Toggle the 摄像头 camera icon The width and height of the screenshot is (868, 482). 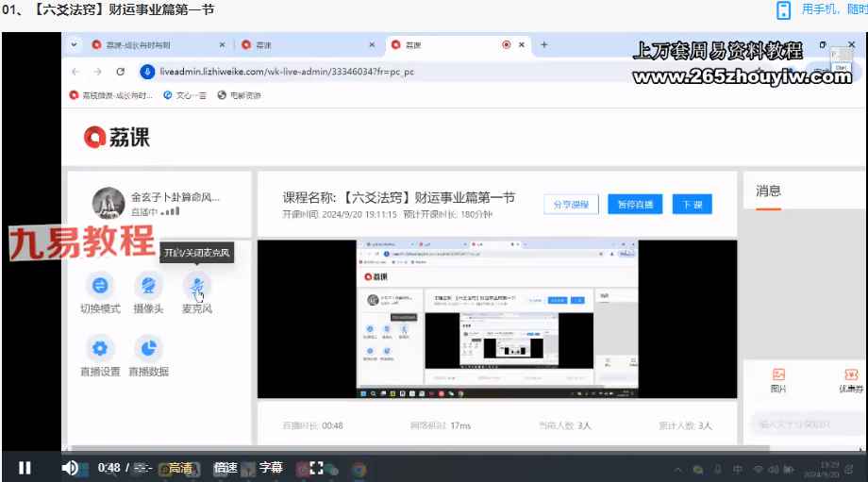pos(146,287)
